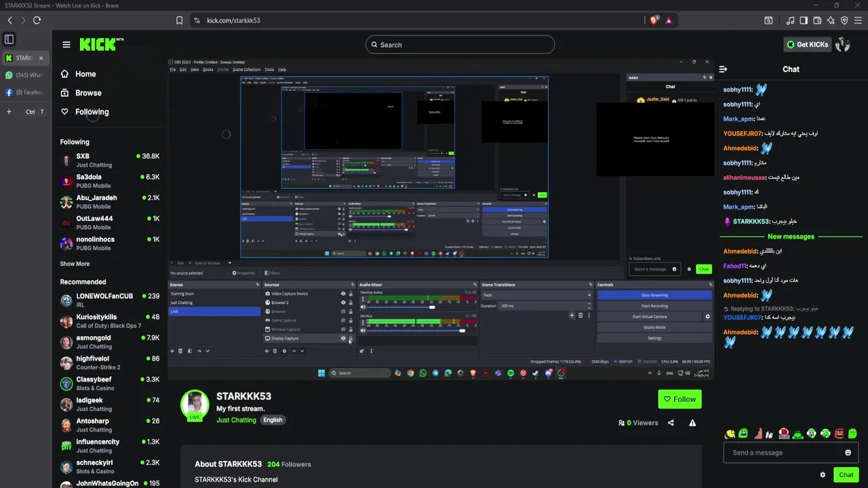
Task: Toggle visibility of Display Capture source
Action: pyautogui.click(x=343, y=338)
